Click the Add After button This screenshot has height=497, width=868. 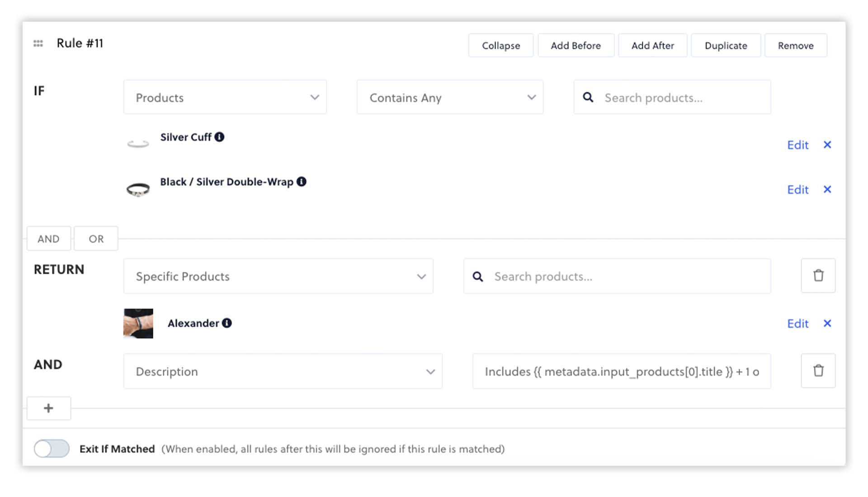point(653,45)
